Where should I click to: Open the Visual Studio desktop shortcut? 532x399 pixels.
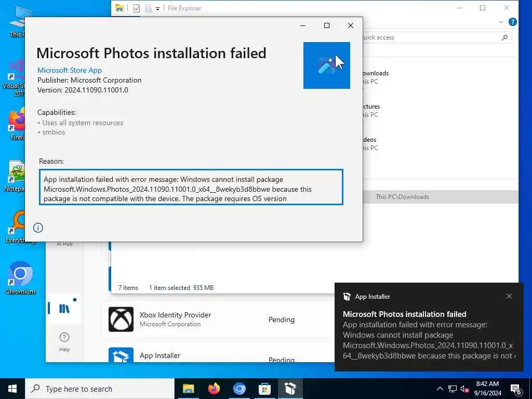(x=14, y=78)
